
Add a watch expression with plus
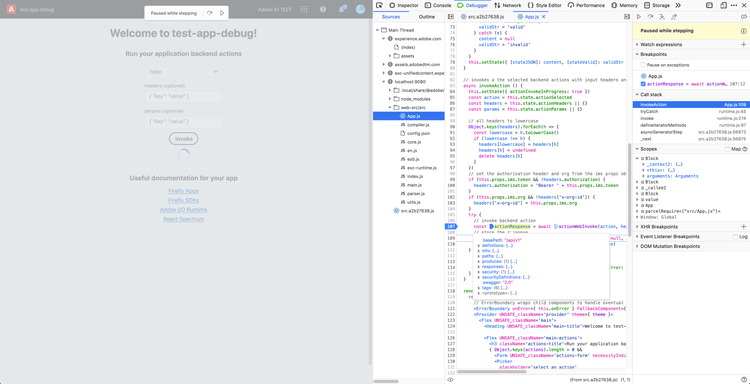(x=743, y=44)
